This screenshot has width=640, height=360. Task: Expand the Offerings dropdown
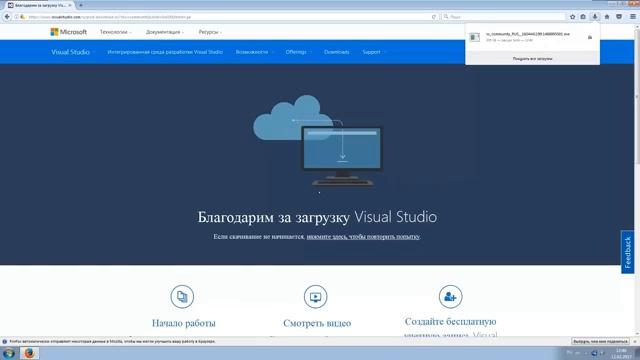(x=298, y=52)
